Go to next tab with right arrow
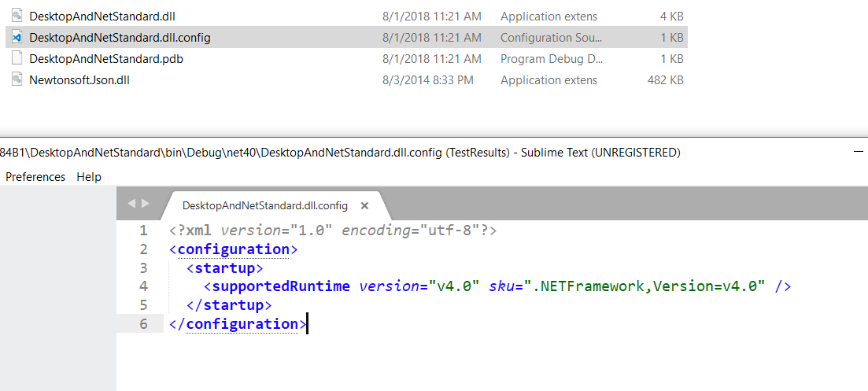This screenshot has height=391, width=868. 146,204
